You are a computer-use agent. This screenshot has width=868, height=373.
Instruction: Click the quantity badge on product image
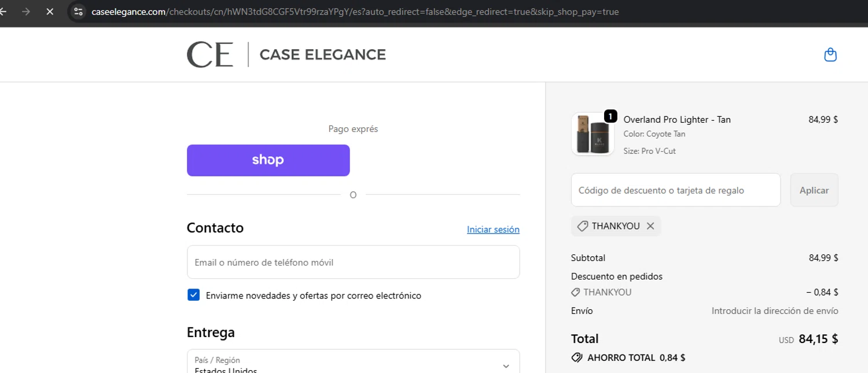tap(610, 116)
